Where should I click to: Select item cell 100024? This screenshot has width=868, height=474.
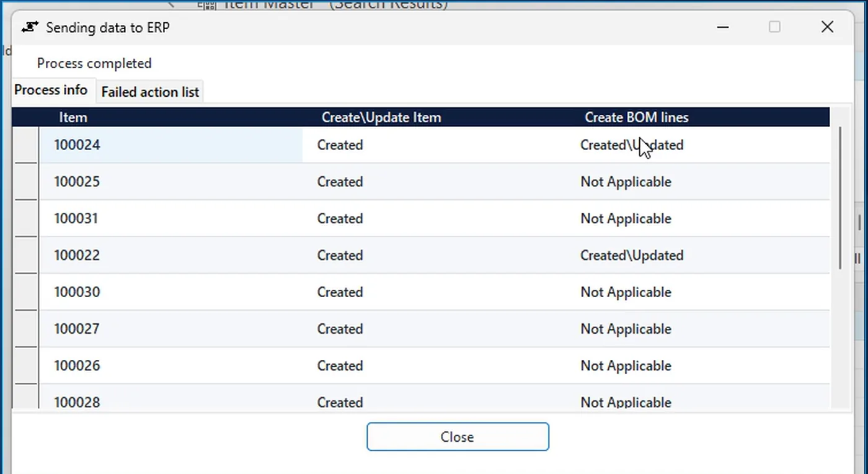172,145
